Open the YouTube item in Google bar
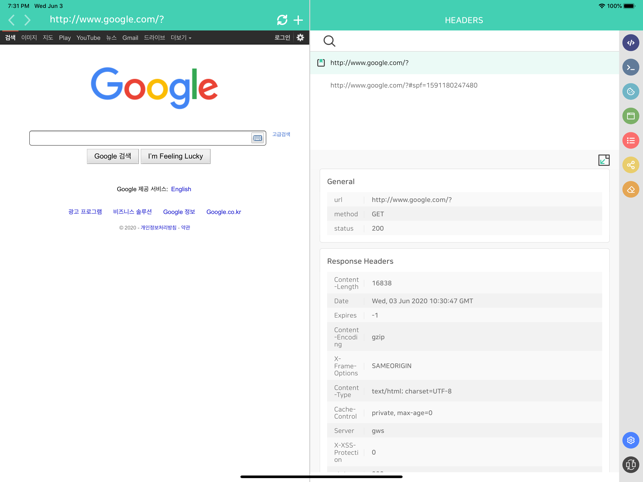This screenshot has height=482, width=643. coord(88,38)
